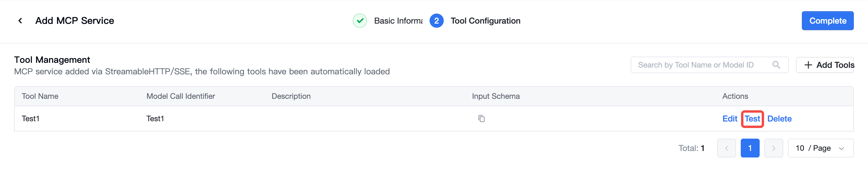Image resolution: width=868 pixels, height=174 pixels.
Task: Copy the Input Schema for Test1
Action: (x=481, y=119)
